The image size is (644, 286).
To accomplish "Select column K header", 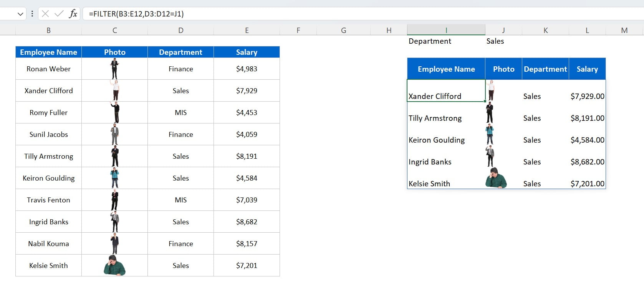I will pyautogui.click(x=546, y=30).
